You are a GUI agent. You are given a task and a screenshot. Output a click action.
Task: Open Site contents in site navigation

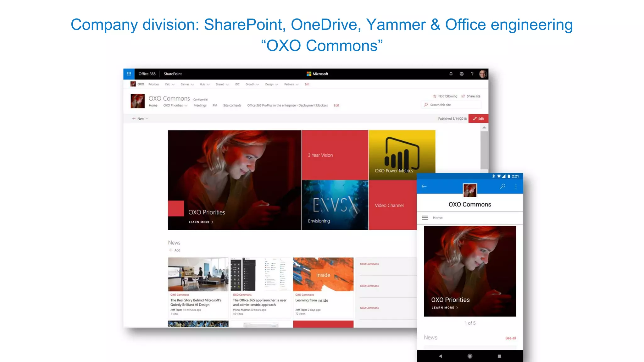tap(232, 105)
